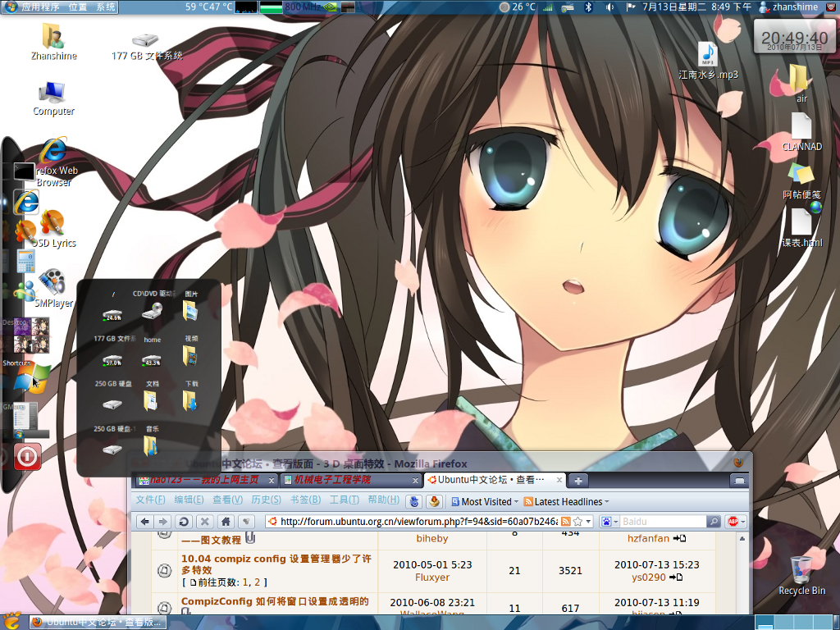Image resolution: width=840 pixels, height=630 pixels.
Task: Click the Firefox Home button
Action: (226, 521)
